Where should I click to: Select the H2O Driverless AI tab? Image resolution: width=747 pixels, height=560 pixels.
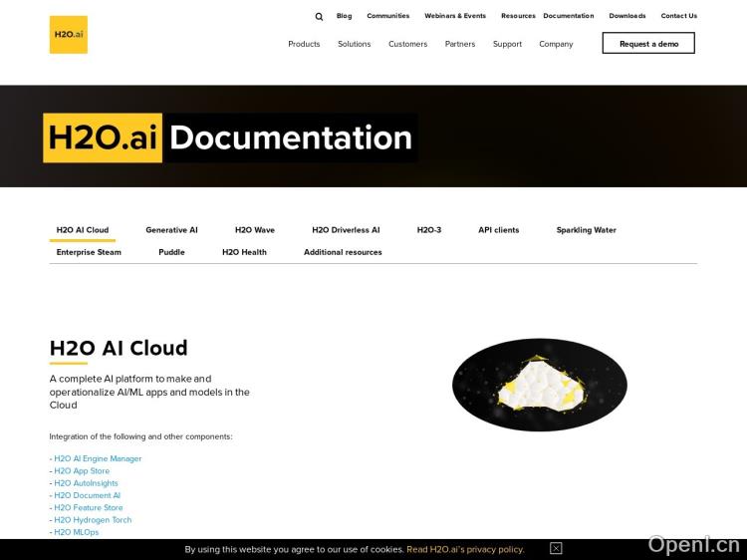click(346, 230)
